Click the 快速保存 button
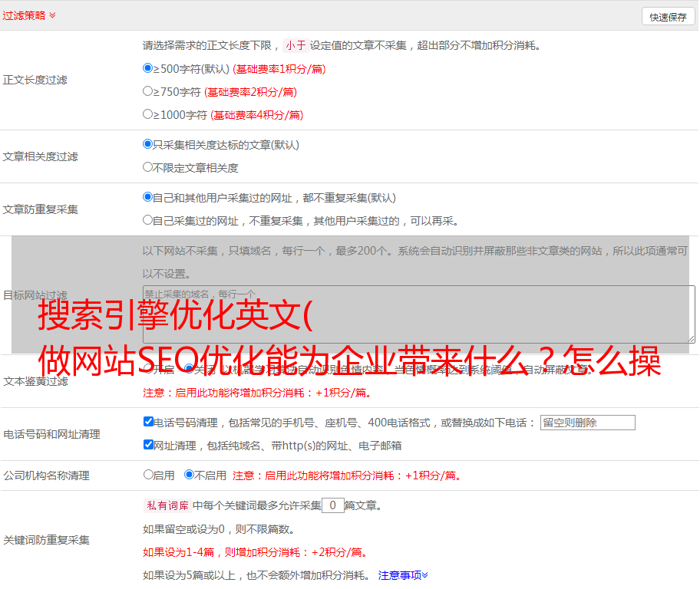Image resolution: width=700 pixels, height=589 pixels. (668, 17)
